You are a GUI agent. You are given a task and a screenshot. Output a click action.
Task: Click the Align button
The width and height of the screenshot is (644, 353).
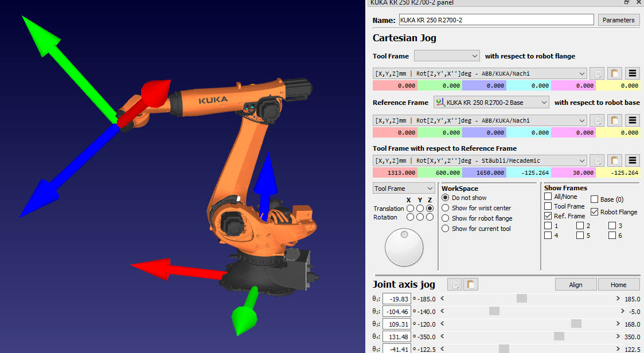pos(576,285)
